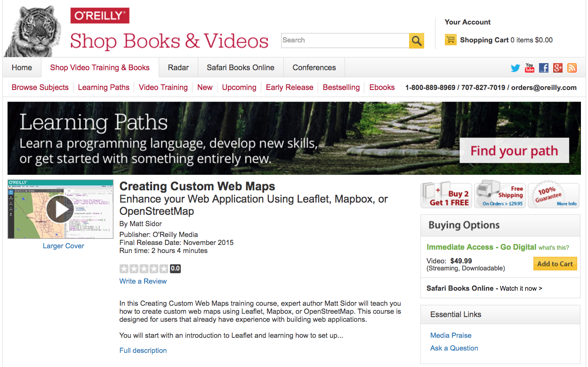The width and height of the screenshot is (588, 367).
Task: Click the orders@oreilly.com email text
Action: (x=544, y=88)
